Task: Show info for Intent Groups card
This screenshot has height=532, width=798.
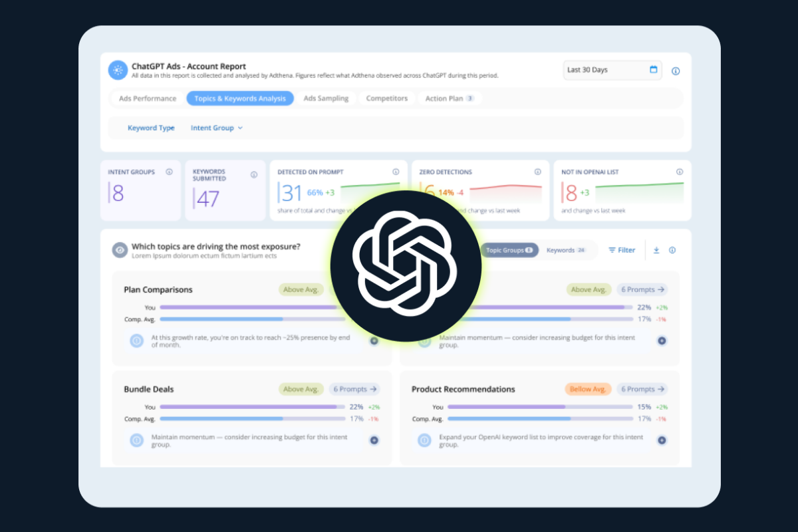Action: click(169, 172)
